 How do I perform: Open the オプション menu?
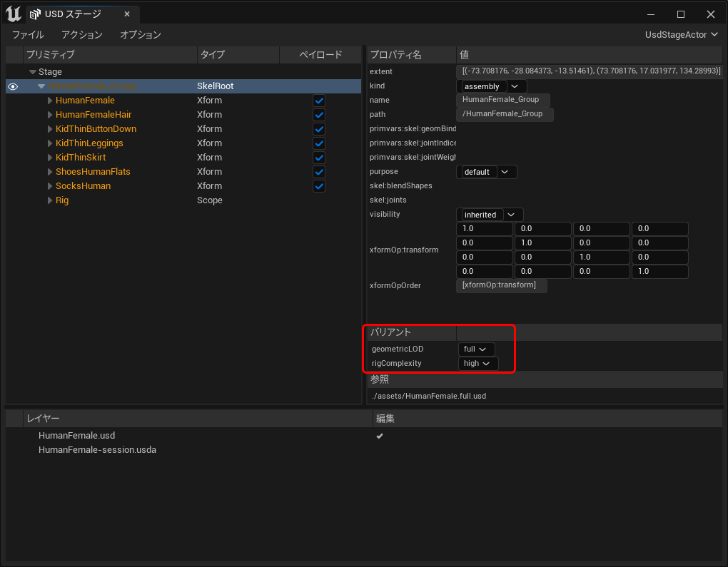pyautogui.click(x=141, y=34)
